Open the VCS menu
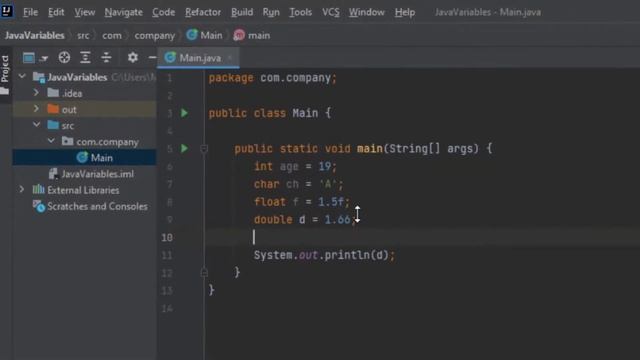This screenshot has height=360, width=640. [331, 12]
